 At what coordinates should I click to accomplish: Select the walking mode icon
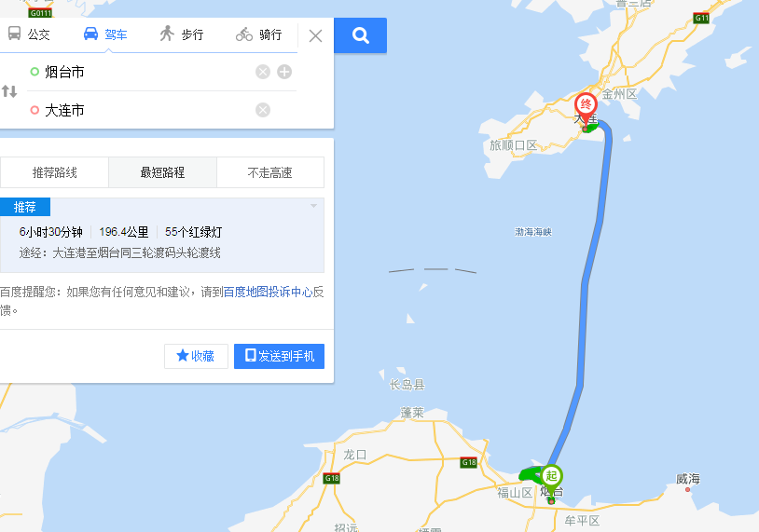[x=167, y=34]
